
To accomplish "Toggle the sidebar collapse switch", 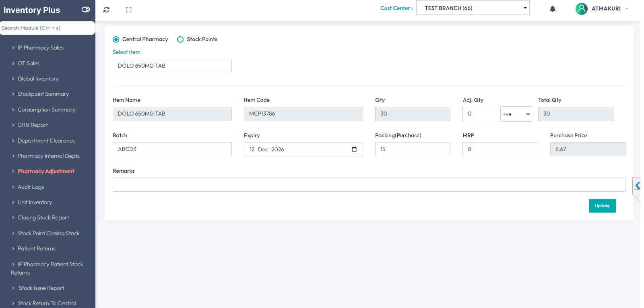I will (x=86, y=10).
